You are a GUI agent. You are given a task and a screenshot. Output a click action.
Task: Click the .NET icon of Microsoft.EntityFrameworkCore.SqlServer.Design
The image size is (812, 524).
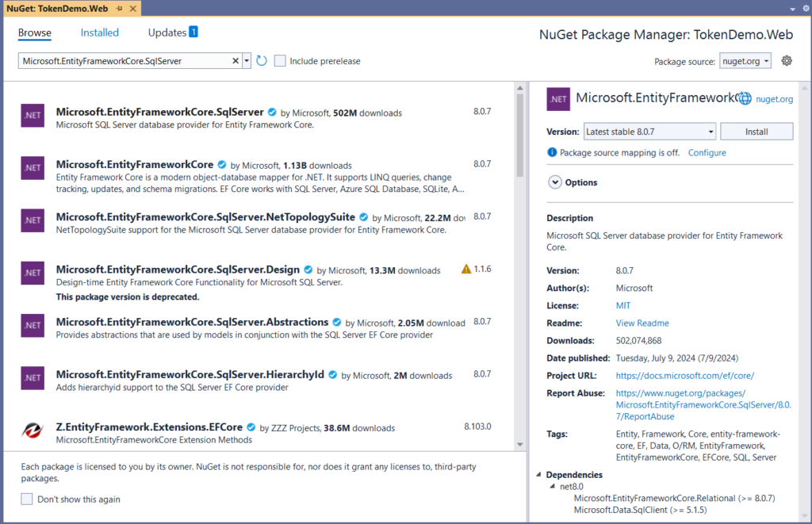click(x=33, y=273)
